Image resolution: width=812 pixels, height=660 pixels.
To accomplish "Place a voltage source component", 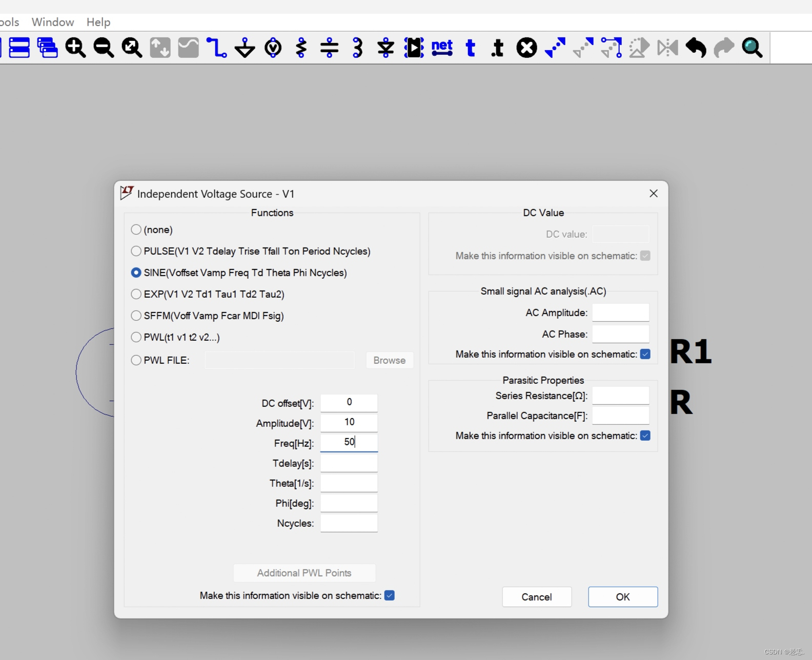I will pos(273,48).
